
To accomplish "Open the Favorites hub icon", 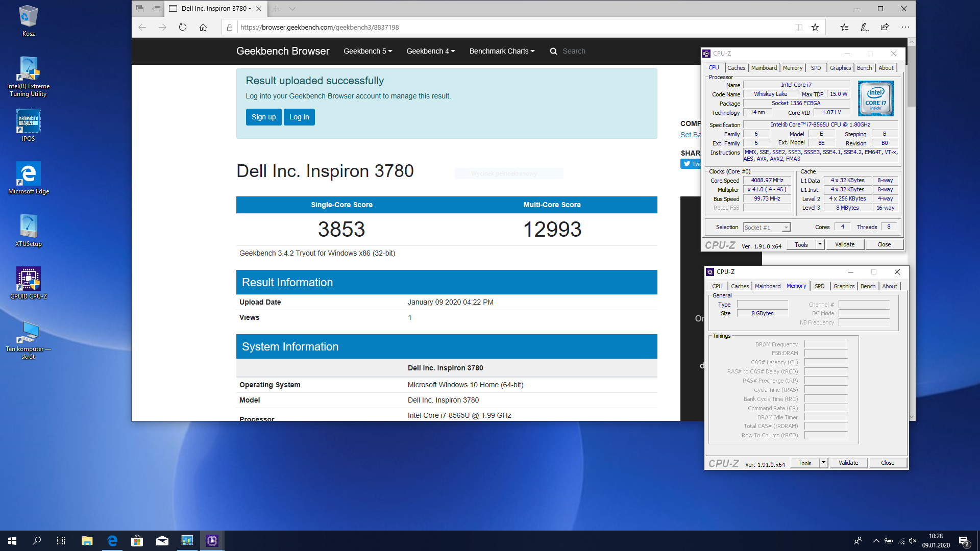I will click(x=844, y=27).
